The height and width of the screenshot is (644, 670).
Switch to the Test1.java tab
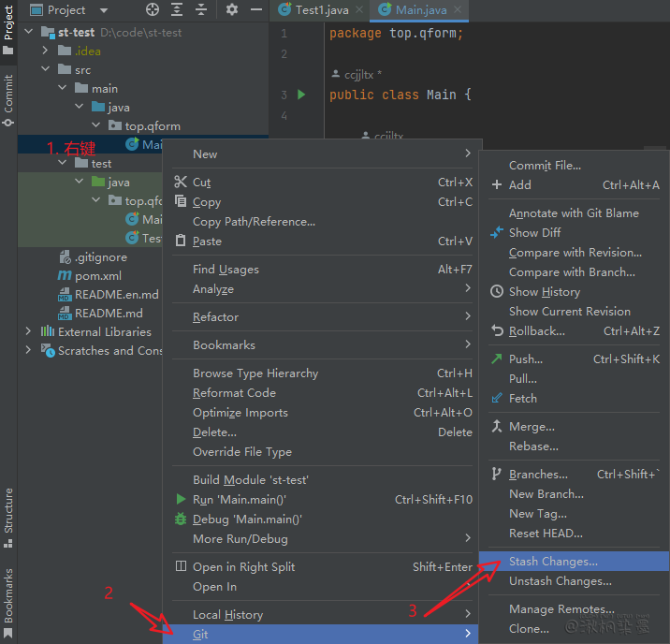click(x=320, y=10)
